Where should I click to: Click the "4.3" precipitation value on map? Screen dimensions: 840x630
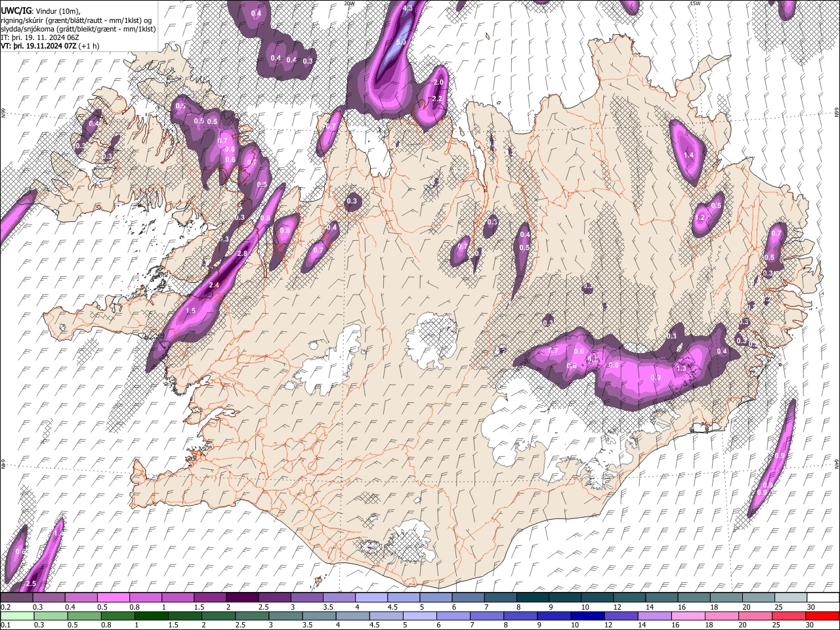[408, 8]
